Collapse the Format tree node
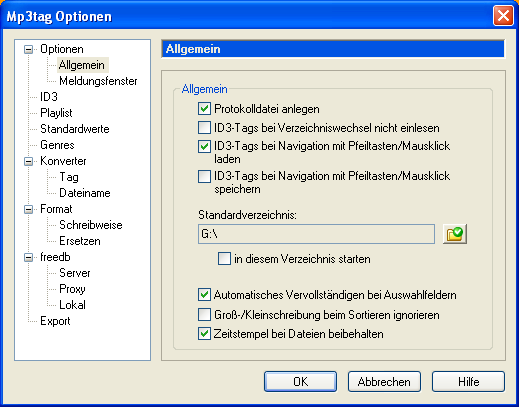This screenshot has height=407, width=519. tap(29, 209)
